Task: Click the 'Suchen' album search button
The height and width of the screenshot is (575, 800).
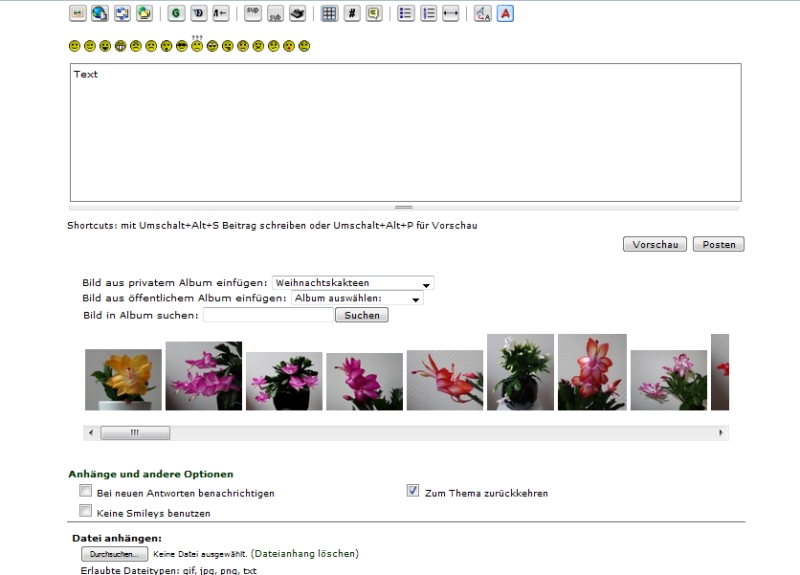Action: click(x=360, y=315)
